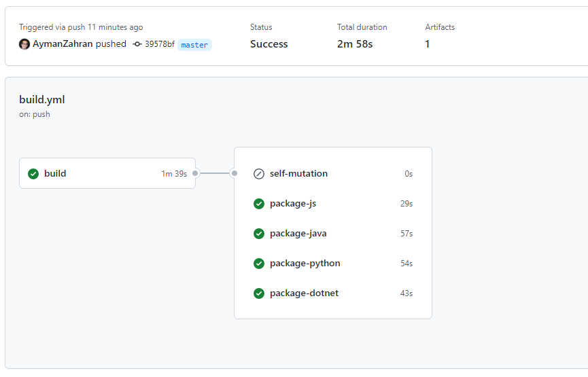The width and height of the screenshot is (588, 377).
Task: Click the green checkmark beside package-python
Action: [258, 264]
